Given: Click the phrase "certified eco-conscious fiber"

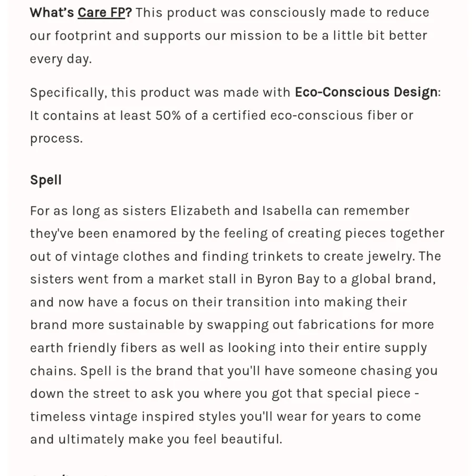Looking at the screenshot, I should [x=296, y=115].
